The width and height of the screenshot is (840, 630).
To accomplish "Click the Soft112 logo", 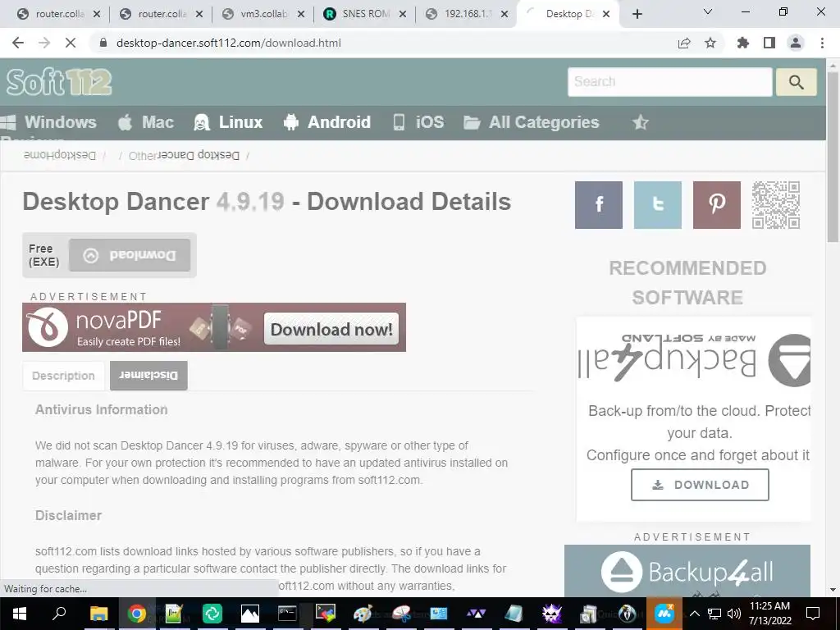I will (59, 82).
